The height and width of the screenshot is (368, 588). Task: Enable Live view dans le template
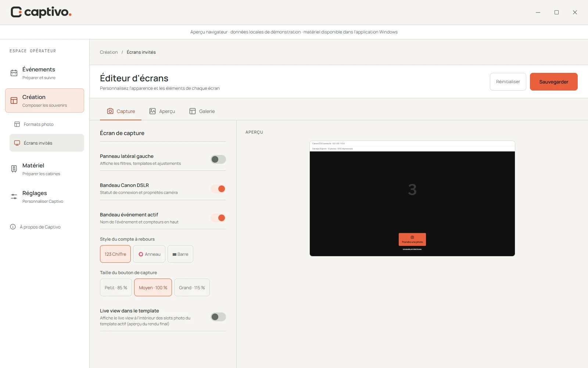click(x=218, y=317)
